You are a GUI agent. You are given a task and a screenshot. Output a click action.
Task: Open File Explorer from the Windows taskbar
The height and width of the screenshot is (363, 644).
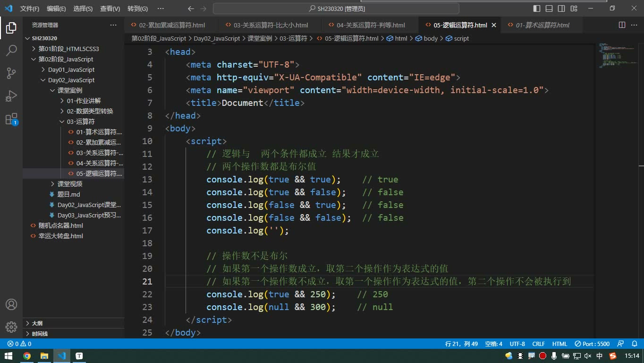pos(44,356)
